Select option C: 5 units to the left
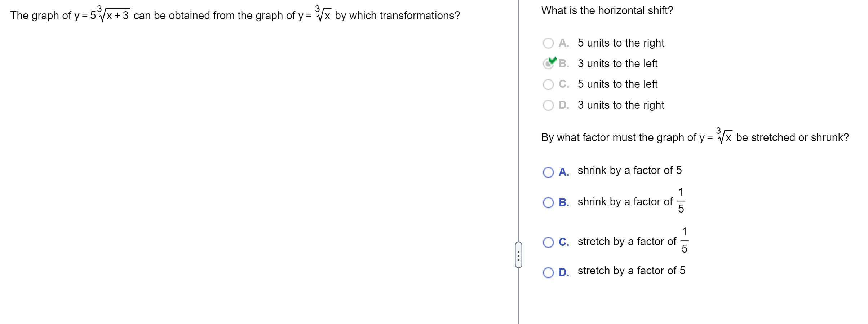 coord(548,84)
